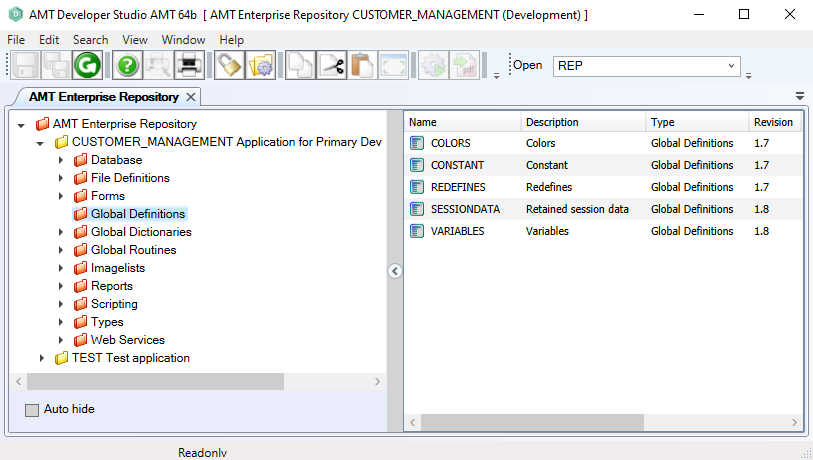813x460 pixels.
Task: Sort list by the Description column header
Action: point(583,122)
